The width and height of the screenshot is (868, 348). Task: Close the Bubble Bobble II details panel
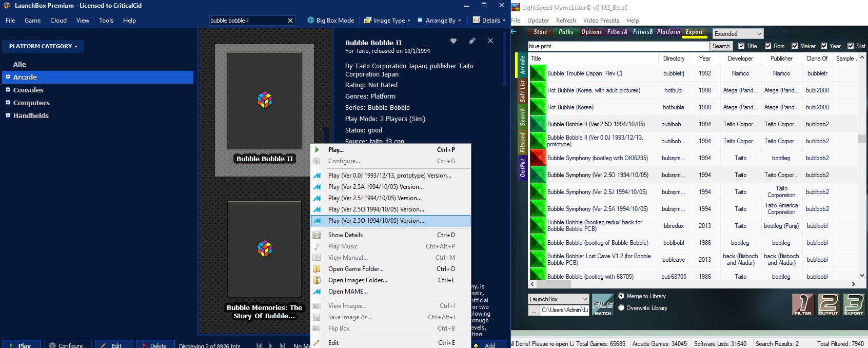[x=490, y=41]
